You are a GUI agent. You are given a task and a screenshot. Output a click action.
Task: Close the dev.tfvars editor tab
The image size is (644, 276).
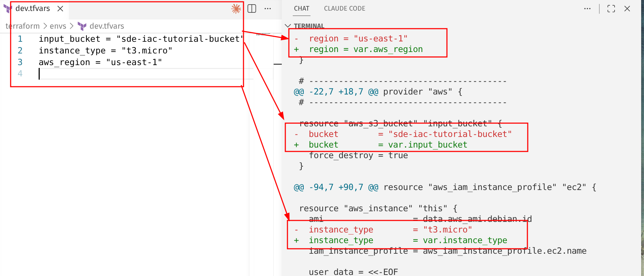point(60,8)
